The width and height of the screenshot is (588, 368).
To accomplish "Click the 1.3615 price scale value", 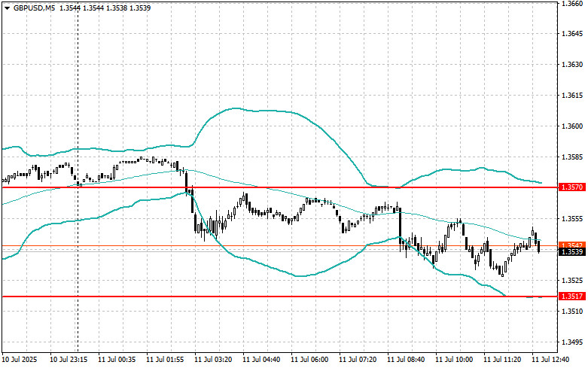I will coord(572,95).
